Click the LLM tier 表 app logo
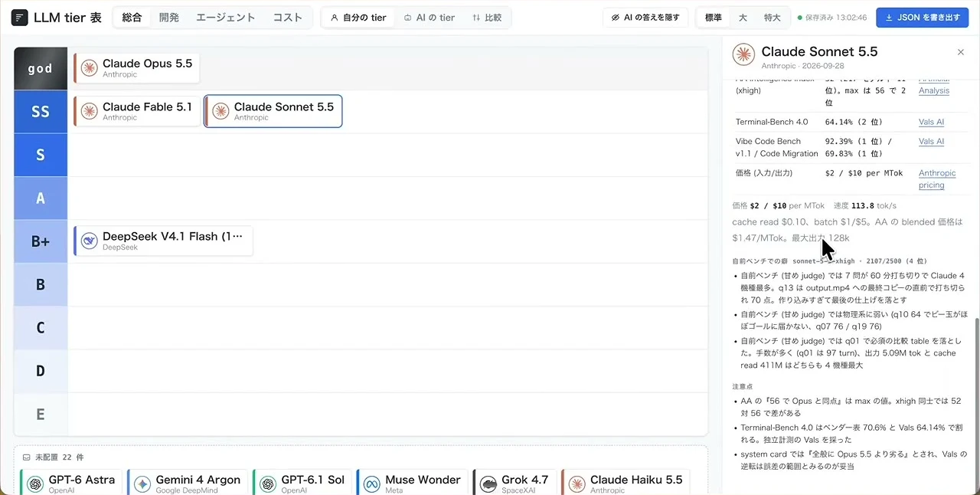Image resolution: width=980 pixels, height=495 pixels. (20, 18)
